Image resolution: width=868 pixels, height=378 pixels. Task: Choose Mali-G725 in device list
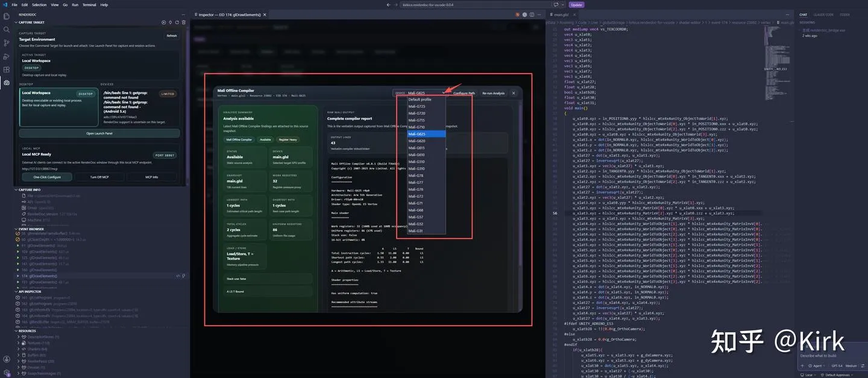(427, 106)
